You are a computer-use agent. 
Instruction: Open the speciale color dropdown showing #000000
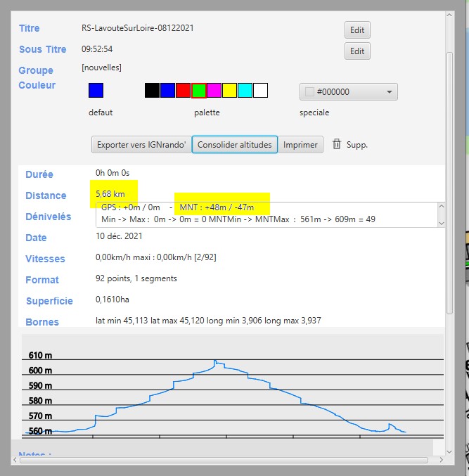[x=349, y=91]
